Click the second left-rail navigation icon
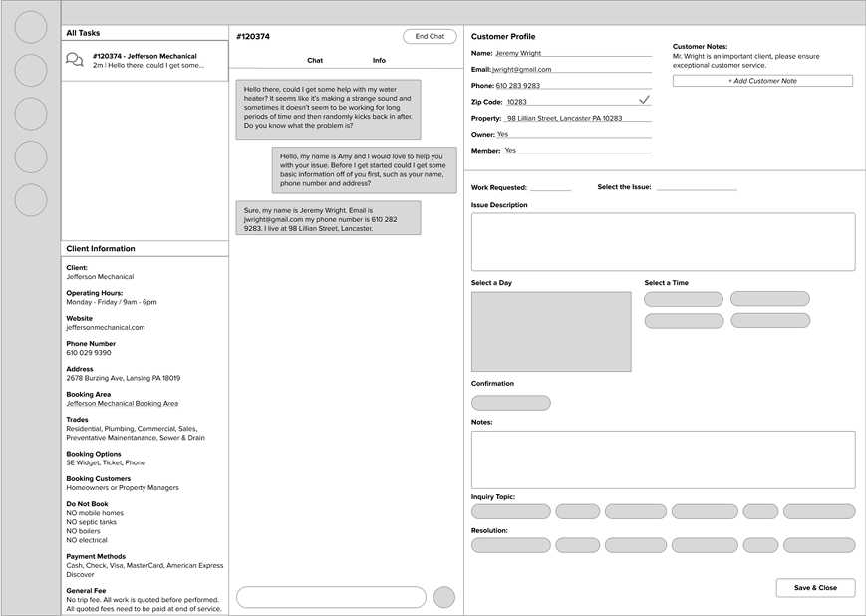The image size is (866, 616). [x=30, y=71]
